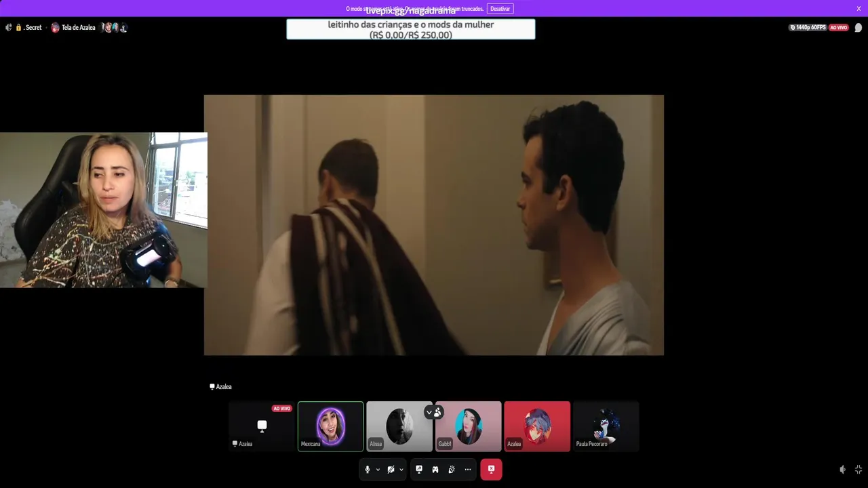868x488 pixels.
Task: Click the red AO VIVO badge at top right
Action: coord(838,28)
